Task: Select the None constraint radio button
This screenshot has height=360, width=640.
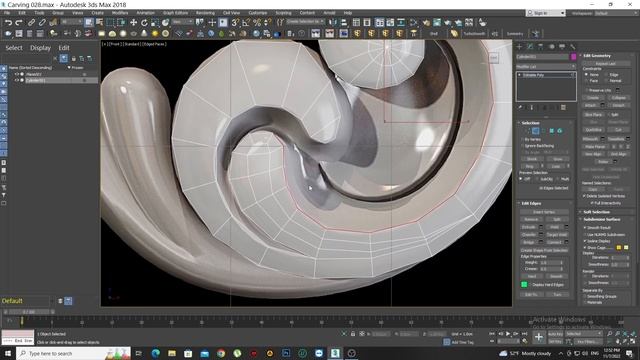Action: tap(587, 75)
